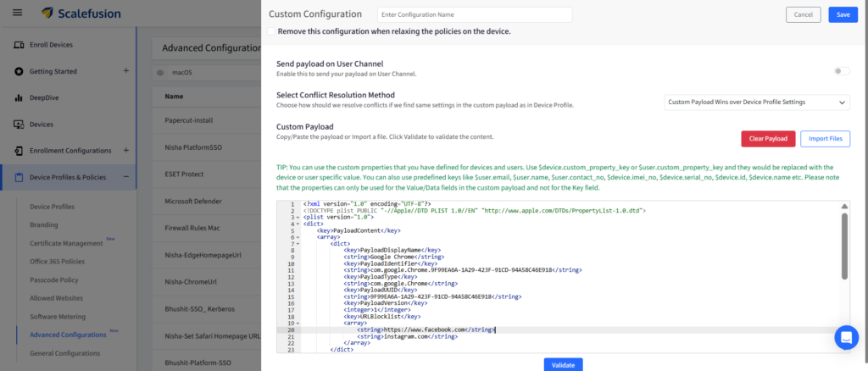Viewport: 868px width, 371px height.
Task: Click the Enroll Devices icon
Action: (19, 45)
